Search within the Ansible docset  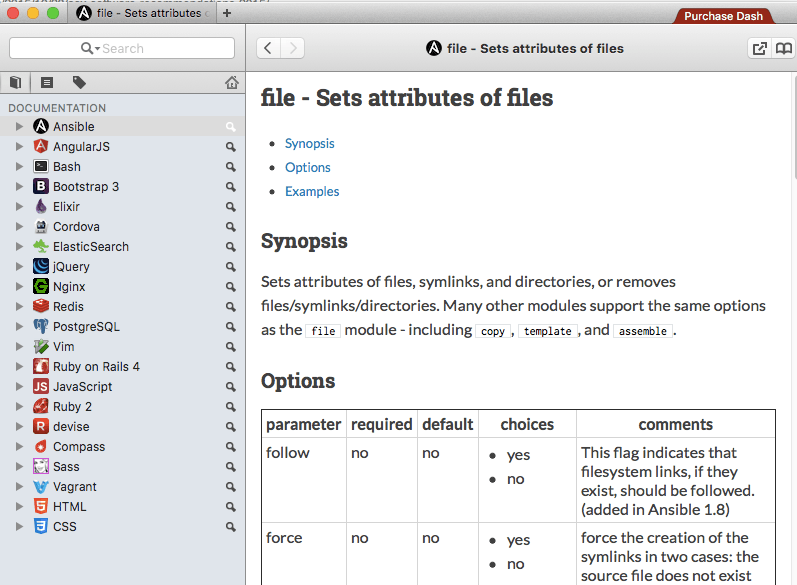(x=231, y=127)
